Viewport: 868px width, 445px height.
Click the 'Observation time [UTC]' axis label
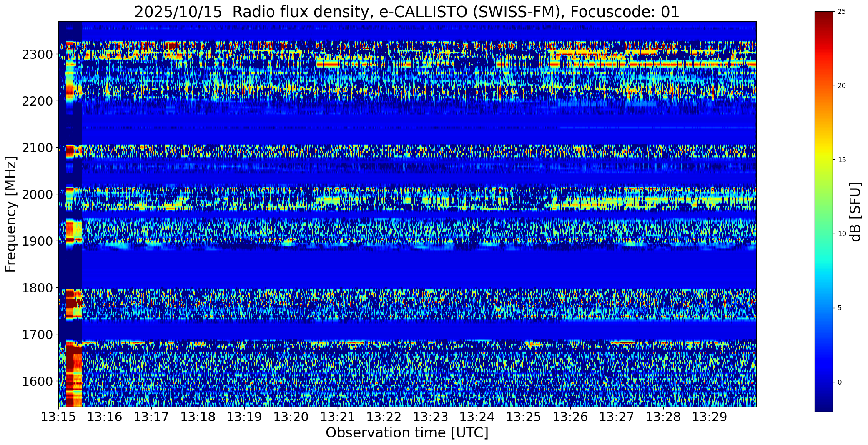coord(407,433)
